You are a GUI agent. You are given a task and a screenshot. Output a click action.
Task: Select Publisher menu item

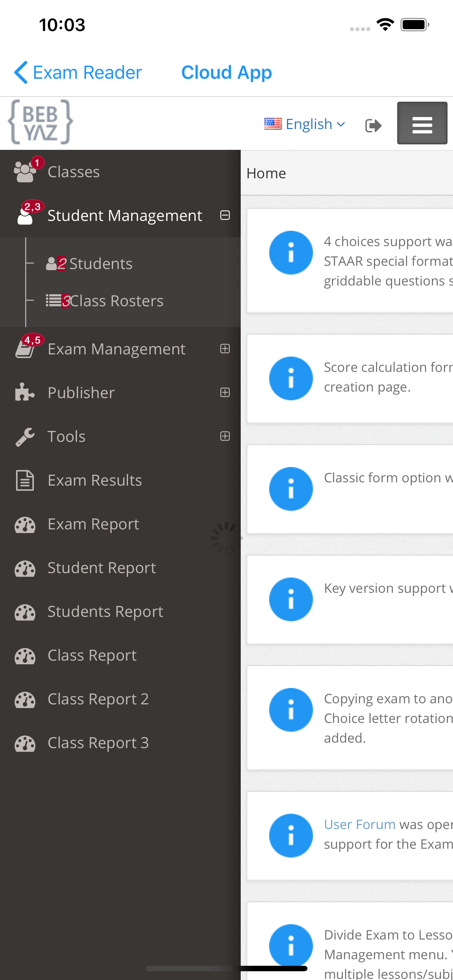(120, 393)
